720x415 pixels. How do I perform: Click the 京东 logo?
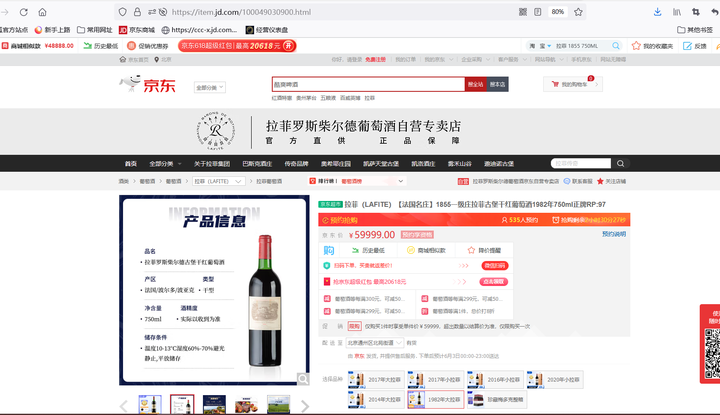[148, 84]
